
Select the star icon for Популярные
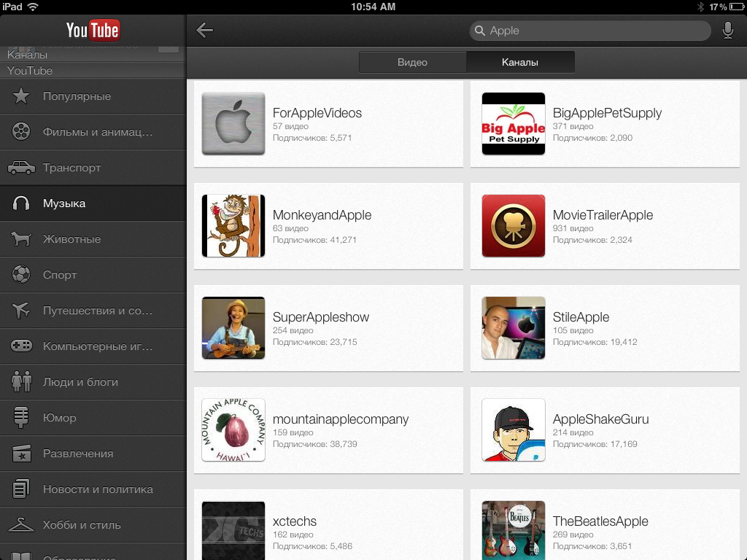[21, 96]
